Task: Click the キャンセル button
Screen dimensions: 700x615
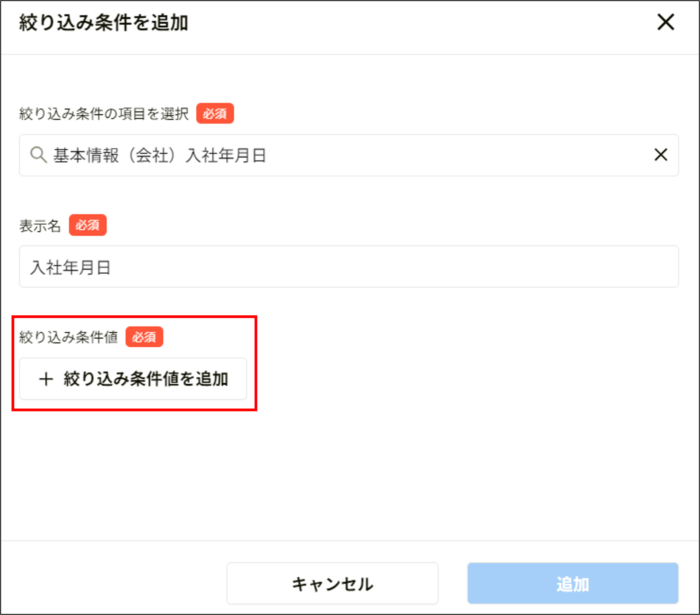Action: coord(332,584)
